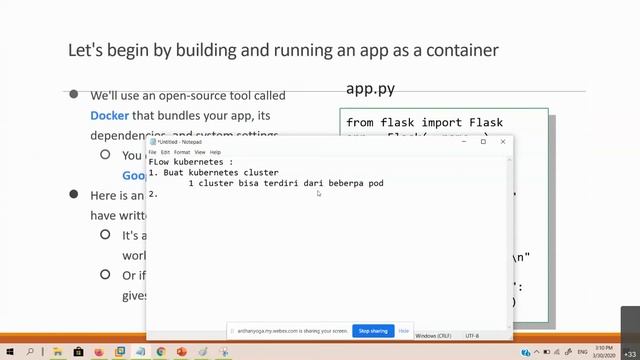Click ENG language indicator

coord(582,352)
